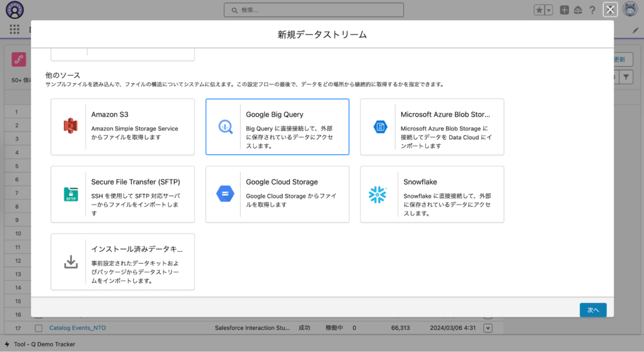This screenshot has width=644, height=352.
Task: Click the Salesforce org logo icon
Action: point(14,10)
